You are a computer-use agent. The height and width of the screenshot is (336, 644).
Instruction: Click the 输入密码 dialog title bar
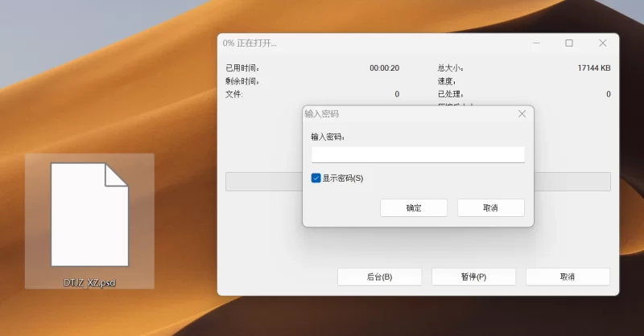402,114
